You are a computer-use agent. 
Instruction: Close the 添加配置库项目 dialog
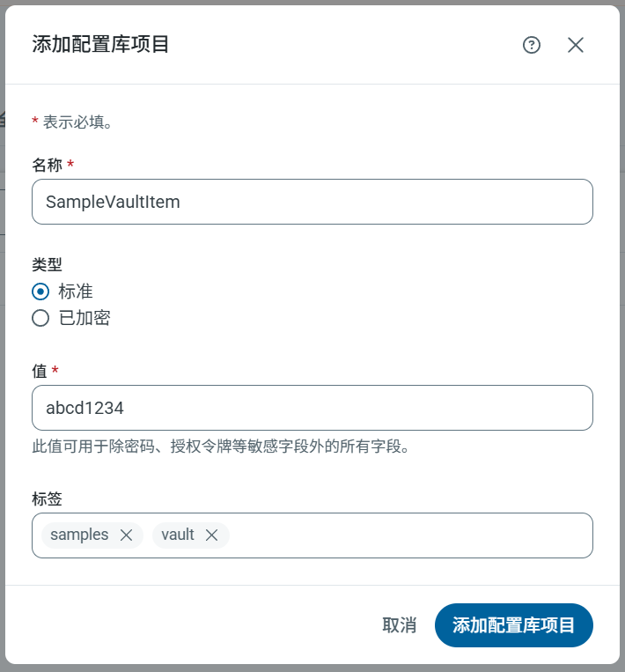(x=576, y=45)
